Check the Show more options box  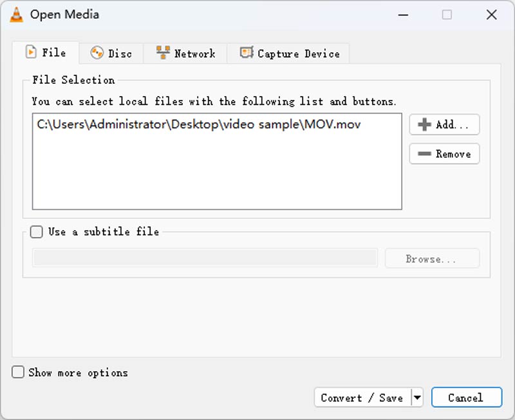click(x=18, y=372)
